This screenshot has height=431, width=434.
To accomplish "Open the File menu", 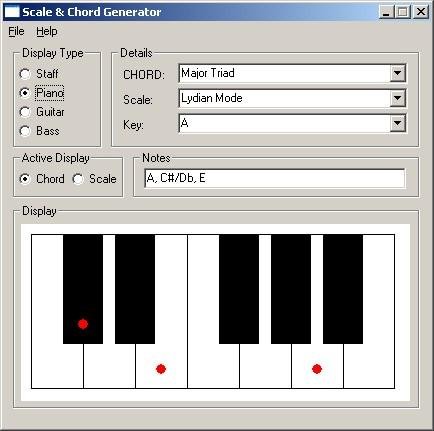I will click(x=16, y=31).
